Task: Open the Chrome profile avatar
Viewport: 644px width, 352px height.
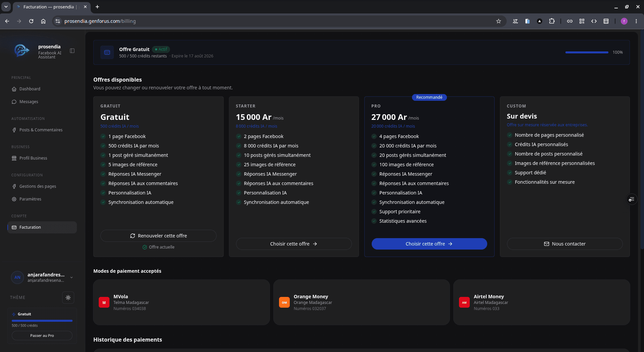Action: pyautogui.click(x=624, y=21)
